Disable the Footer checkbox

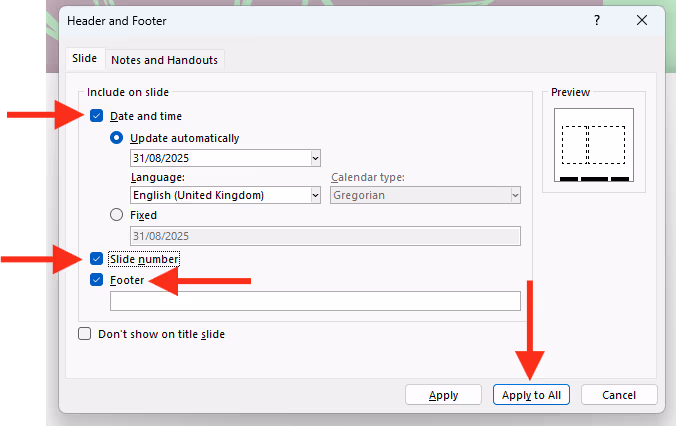click(x=97, y=280)
